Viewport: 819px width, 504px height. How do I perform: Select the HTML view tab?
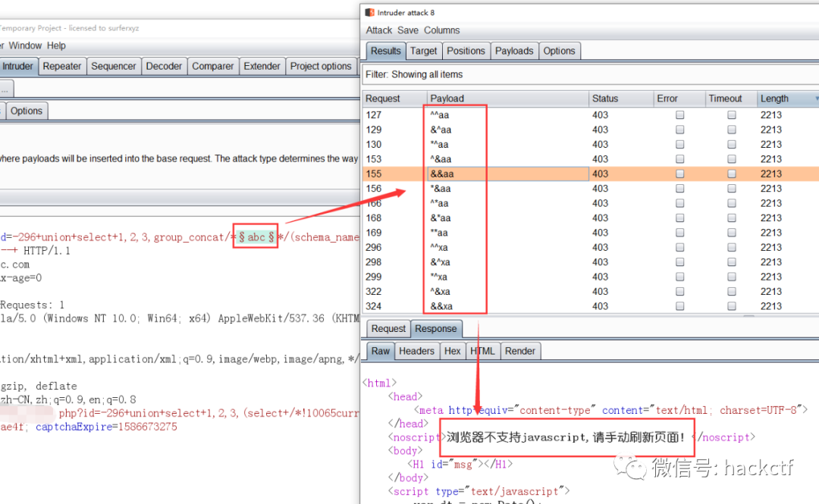482,351
